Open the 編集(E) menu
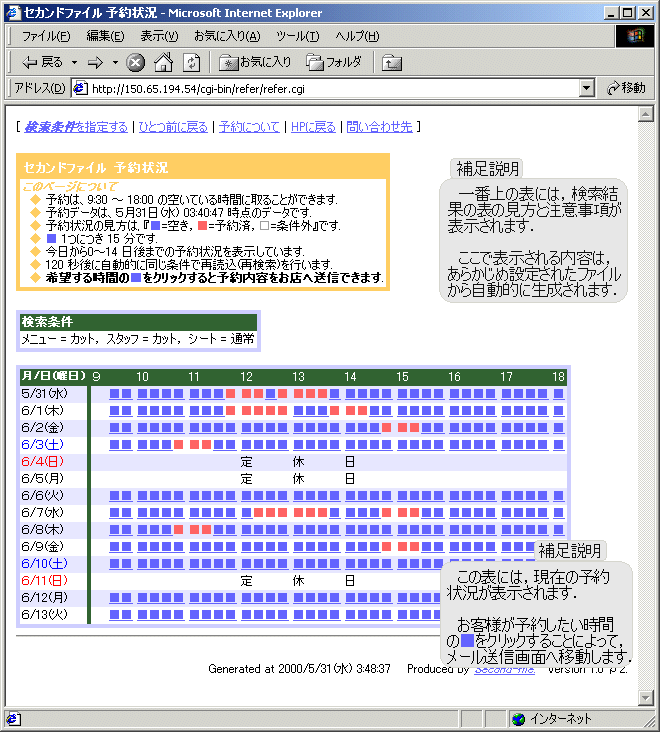660x732 pixels. (105, 36)
